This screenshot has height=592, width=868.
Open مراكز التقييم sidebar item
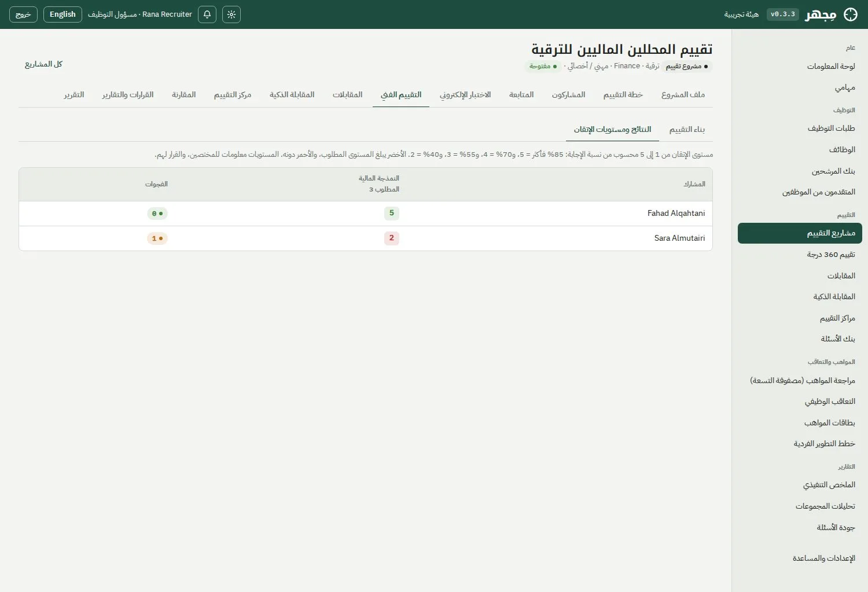click(x=800, y=318)
